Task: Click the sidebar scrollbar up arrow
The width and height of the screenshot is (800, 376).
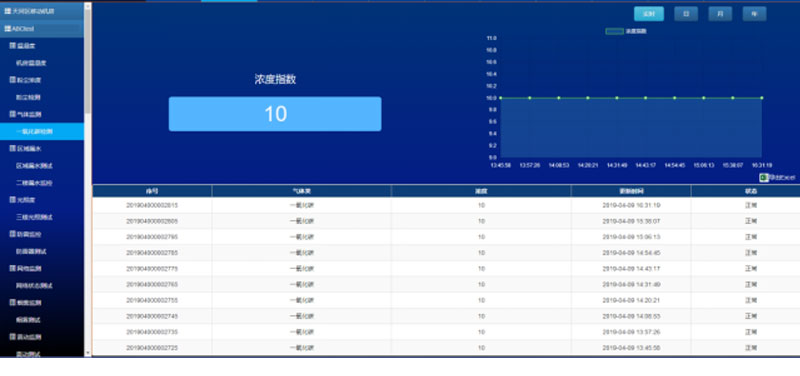Action: click(x=87, y=6)
